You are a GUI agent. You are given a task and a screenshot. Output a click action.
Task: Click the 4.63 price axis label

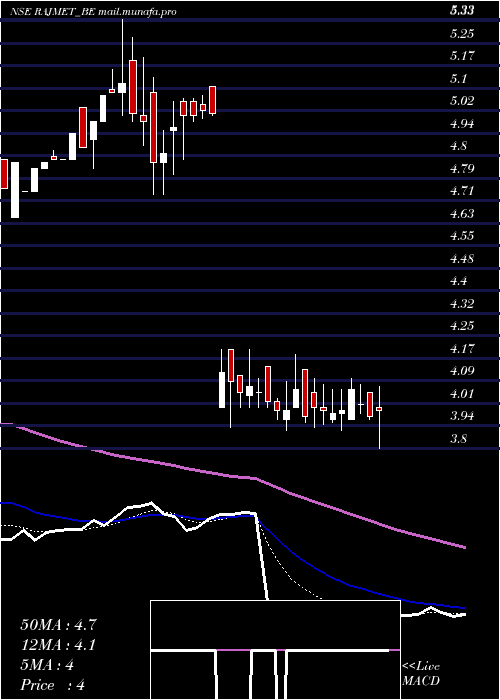pos(462,213)
